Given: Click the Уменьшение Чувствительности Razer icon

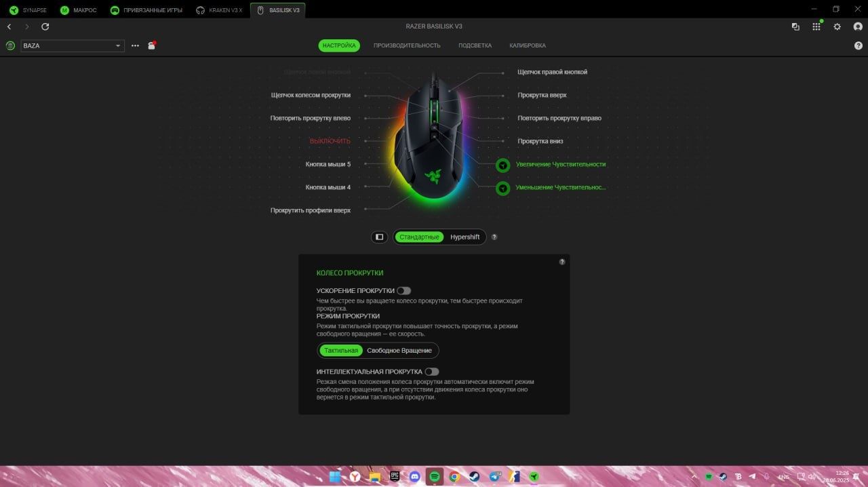Looking at the screenshot, I should (502, 188).
